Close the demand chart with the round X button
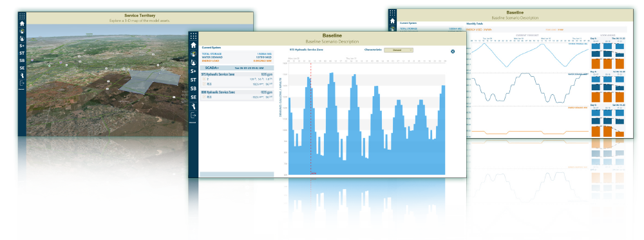644x240 pixels. point(453,52)
